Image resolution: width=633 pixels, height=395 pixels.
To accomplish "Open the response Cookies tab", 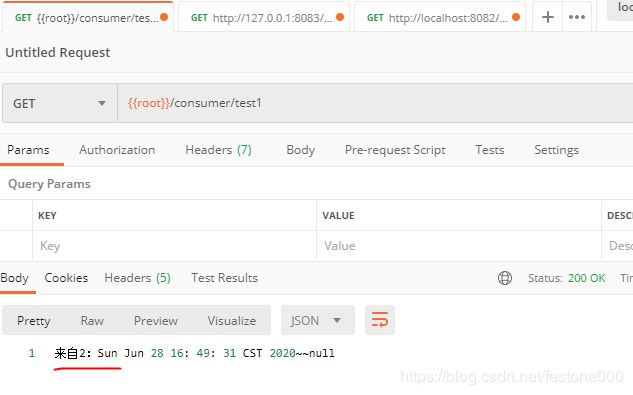I will point(66,278).
